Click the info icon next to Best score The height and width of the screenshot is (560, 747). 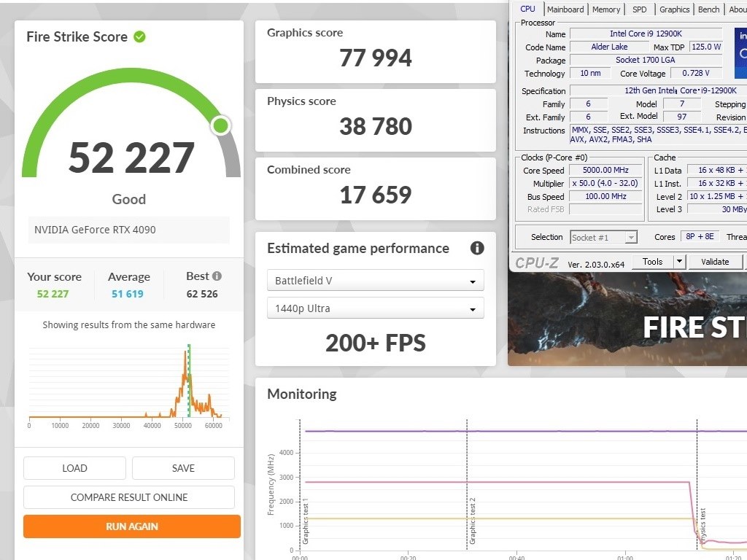tap(217, 276)
